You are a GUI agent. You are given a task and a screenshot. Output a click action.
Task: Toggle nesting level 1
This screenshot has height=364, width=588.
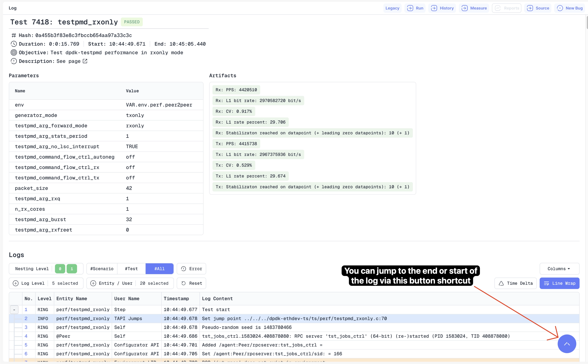[x=72, y=269]
